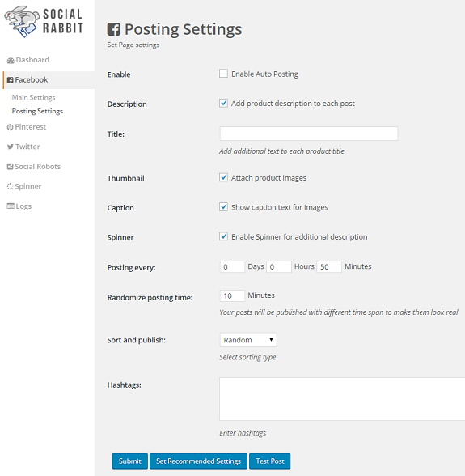Open the Dasboard gauge icon
This screenshot has height=476, width=465.
(11, 61)
